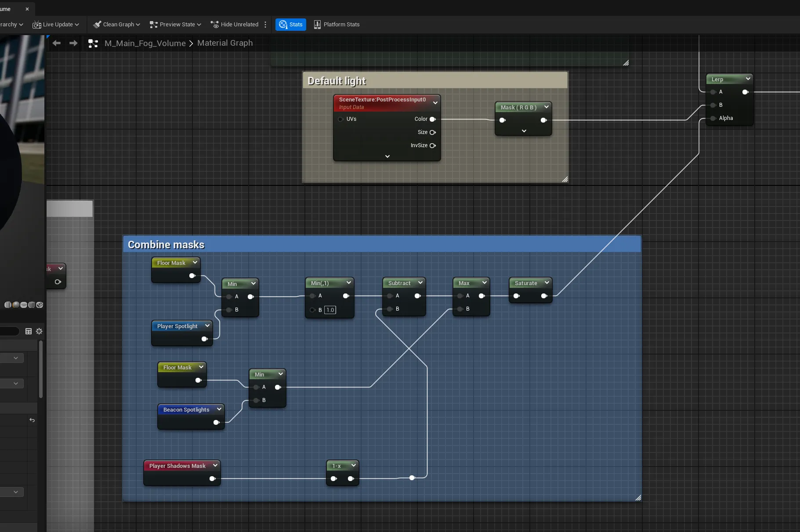Open the Preview State dropdown

175,25
